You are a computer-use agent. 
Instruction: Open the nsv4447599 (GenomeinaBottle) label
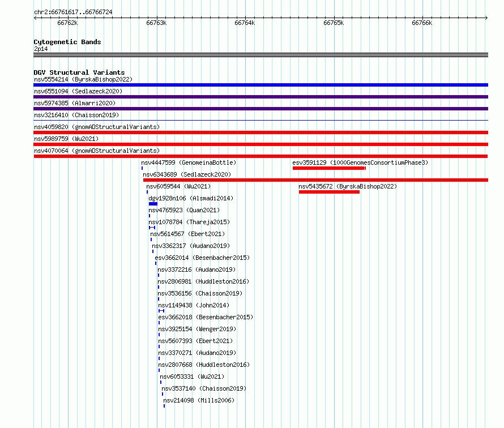pos(189,162)
